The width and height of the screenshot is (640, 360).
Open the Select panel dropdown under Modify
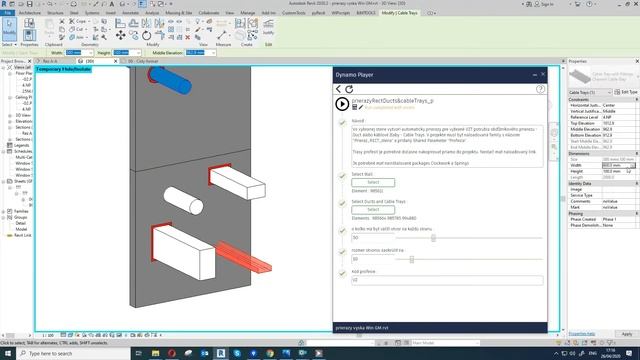click(x=9, y=44)
